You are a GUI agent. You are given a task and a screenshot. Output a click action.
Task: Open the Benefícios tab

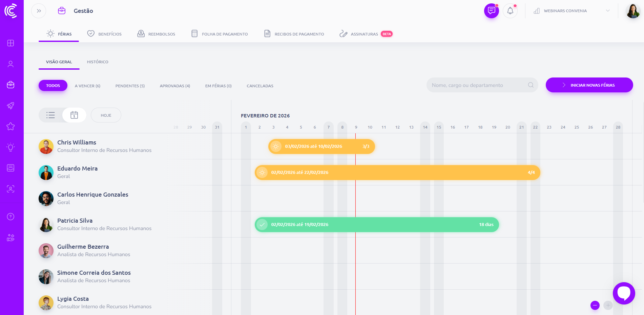[x=104, y=34]
